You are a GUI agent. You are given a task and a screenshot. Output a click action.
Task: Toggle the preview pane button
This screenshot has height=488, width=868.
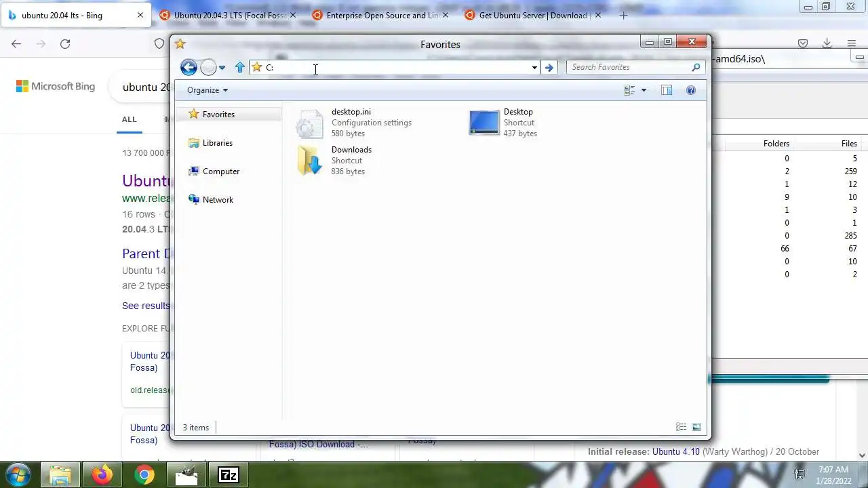[x=667, y=90]
